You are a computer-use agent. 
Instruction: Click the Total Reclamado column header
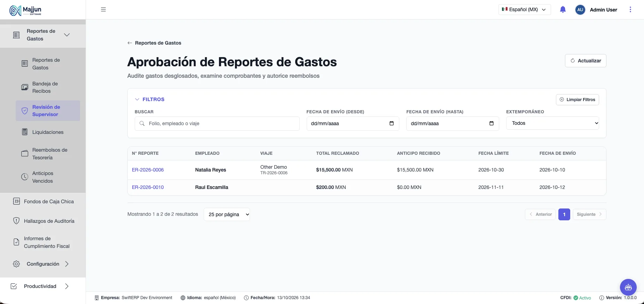338,153
